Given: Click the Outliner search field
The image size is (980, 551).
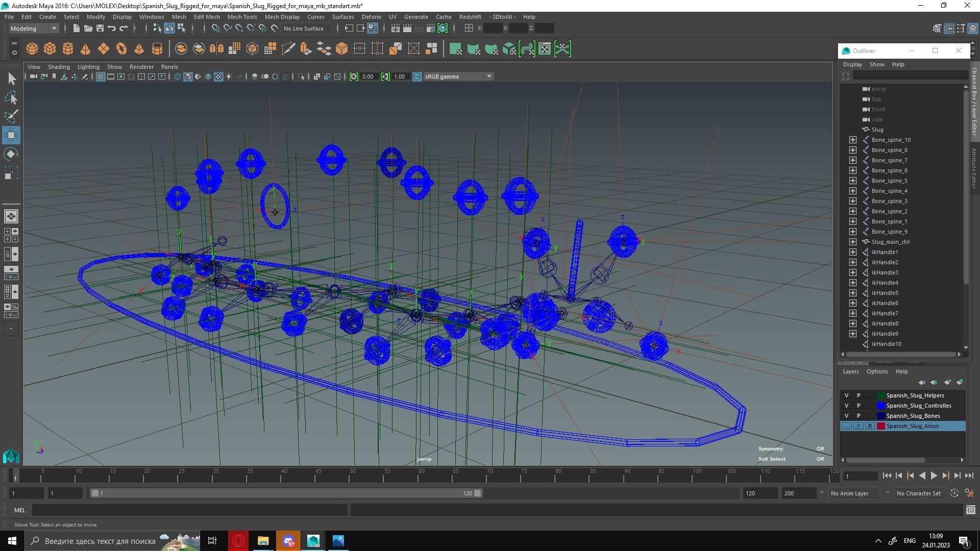Looking at the screenshot, I should point(910,76).
